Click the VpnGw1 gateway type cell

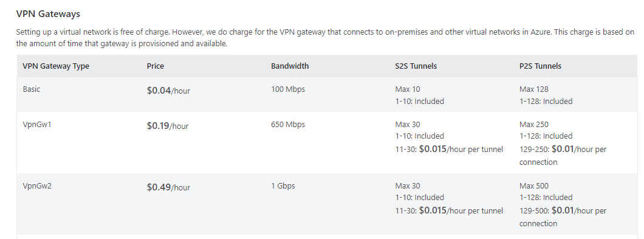(37, 124)
